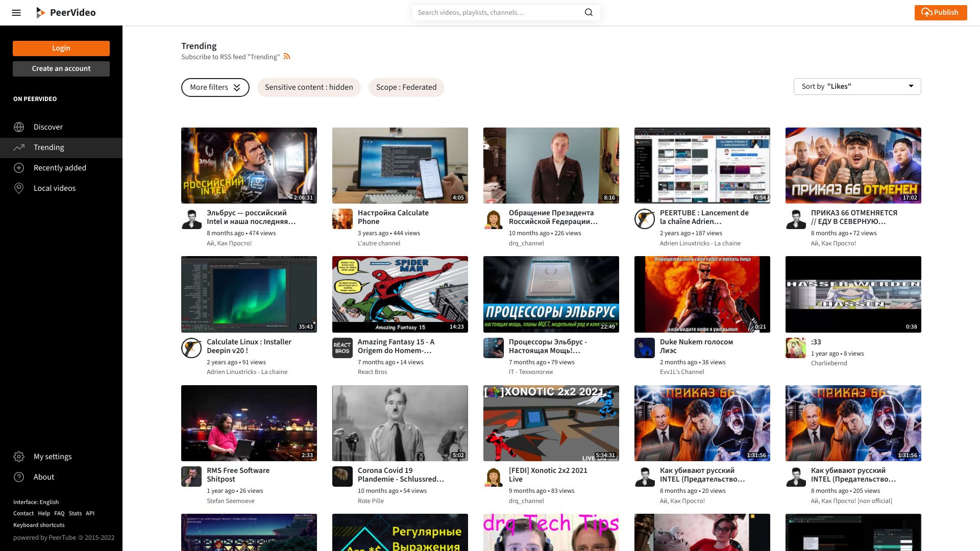Open the hamburger menu icon
Screen dimensions: 980x551
click(16, 13)
